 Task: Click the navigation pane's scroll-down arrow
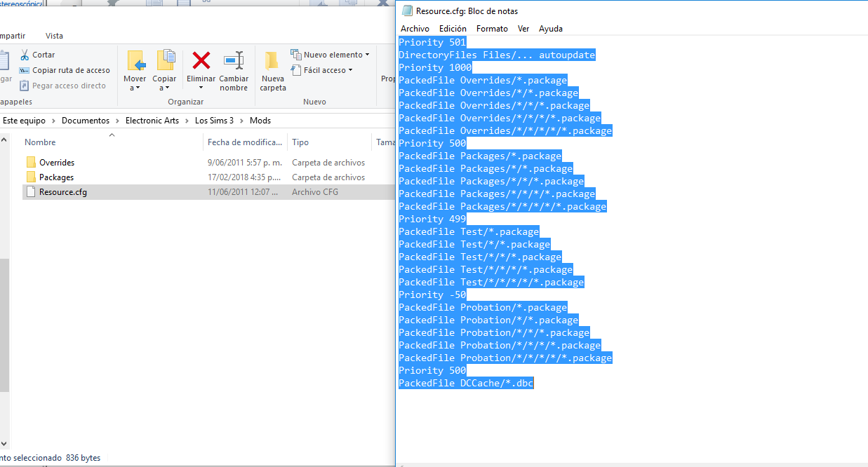pyautogui.click(x=4, y=444)
